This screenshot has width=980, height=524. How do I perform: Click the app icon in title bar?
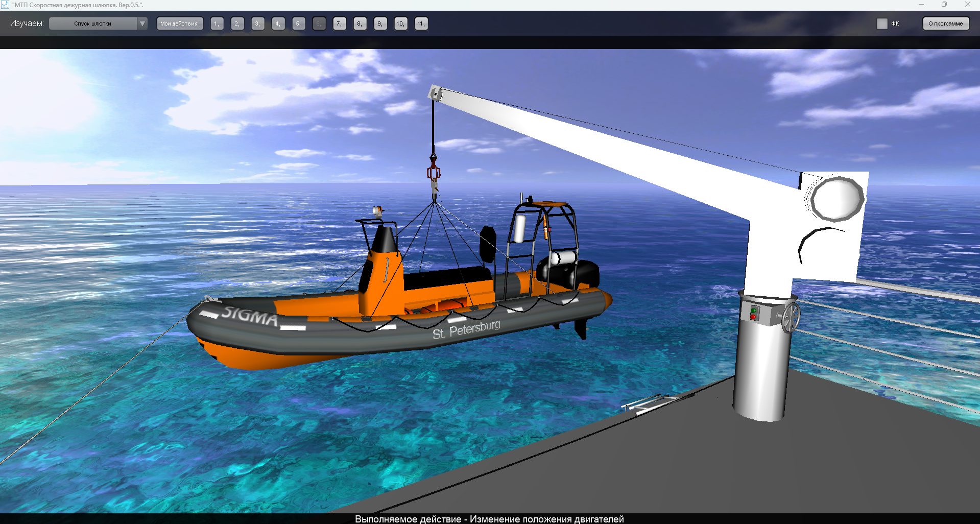pyautogui.click(x=5, y=5)
